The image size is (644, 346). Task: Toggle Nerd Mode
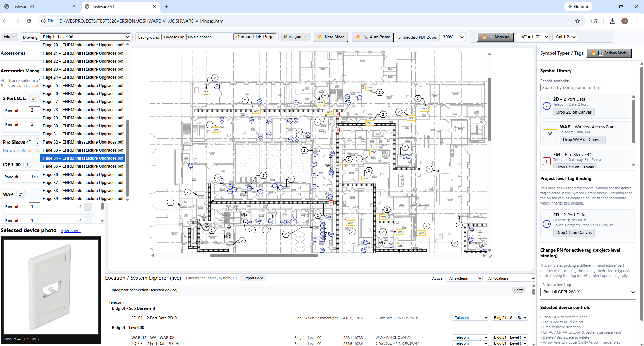tap(331, 37)
